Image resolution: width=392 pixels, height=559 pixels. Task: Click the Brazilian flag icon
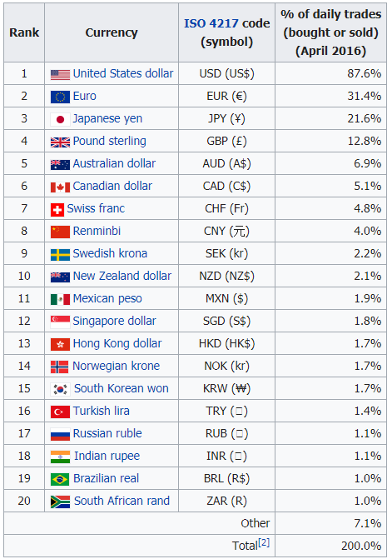60,480
